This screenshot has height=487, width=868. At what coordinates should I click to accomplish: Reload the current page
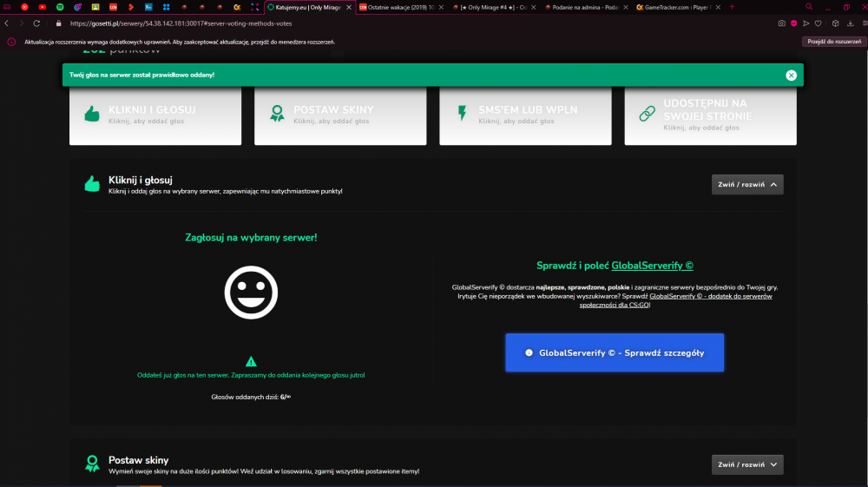(x=36, y=23)
